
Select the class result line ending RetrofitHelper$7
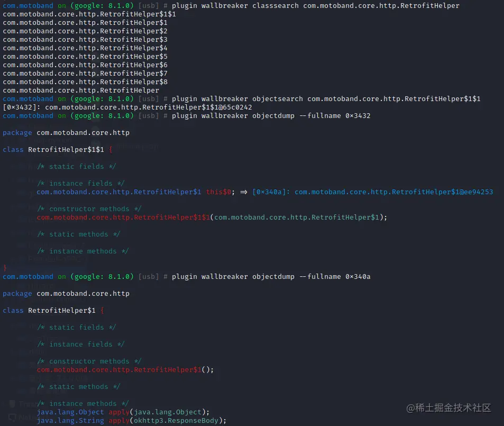point(85,74)
